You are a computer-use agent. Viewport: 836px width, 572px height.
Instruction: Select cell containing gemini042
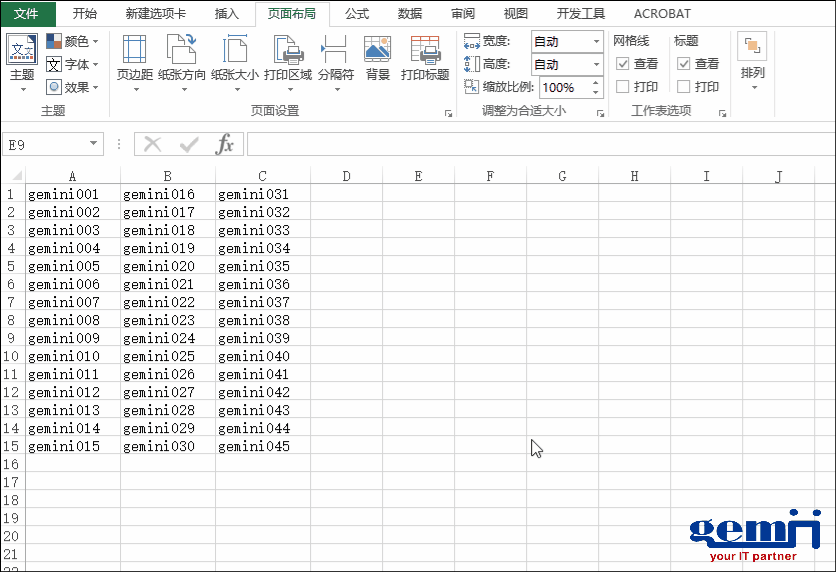(x=263, y=392)
